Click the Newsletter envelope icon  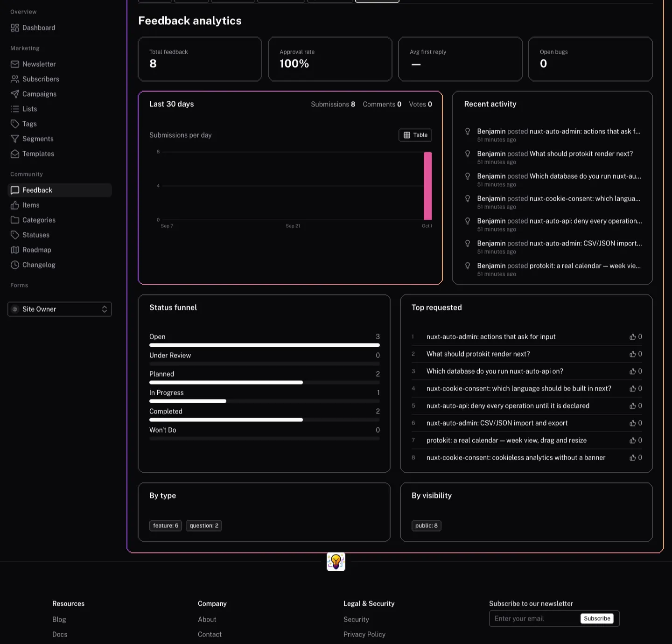(15, 64)
